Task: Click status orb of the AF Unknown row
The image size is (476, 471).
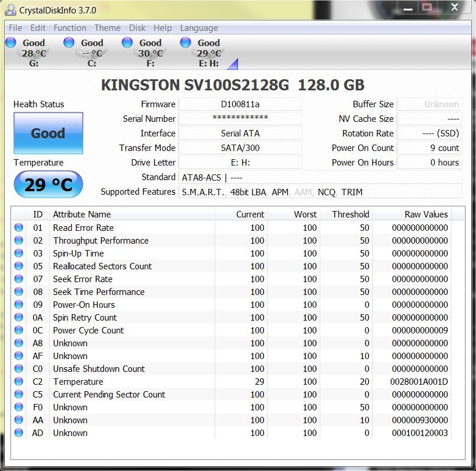Action: point(19,356)
